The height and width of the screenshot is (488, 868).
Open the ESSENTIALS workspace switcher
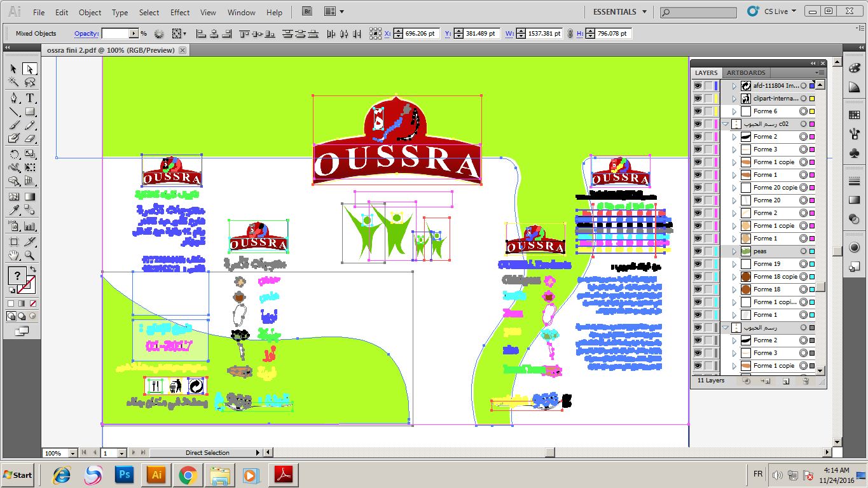point(619,11)
